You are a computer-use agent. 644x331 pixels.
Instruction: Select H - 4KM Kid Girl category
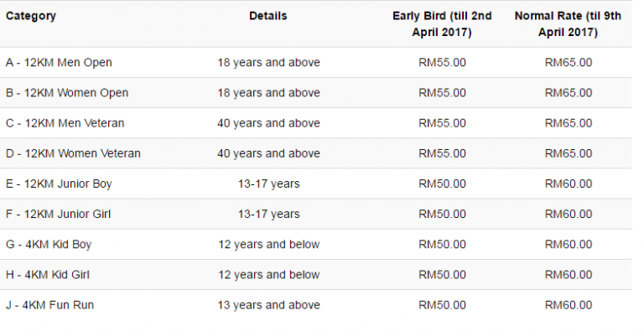(48, 275)
